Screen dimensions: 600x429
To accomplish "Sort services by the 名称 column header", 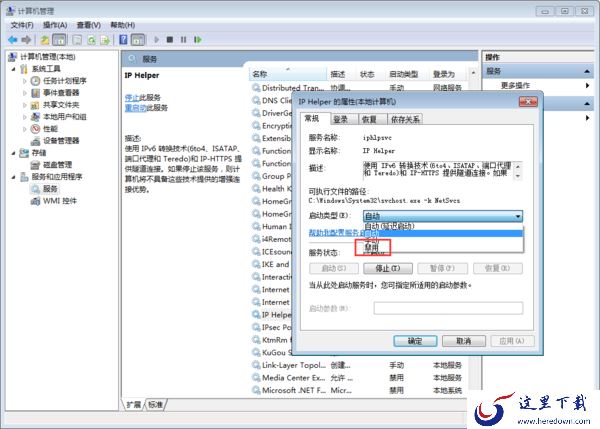I will [288, 74].
